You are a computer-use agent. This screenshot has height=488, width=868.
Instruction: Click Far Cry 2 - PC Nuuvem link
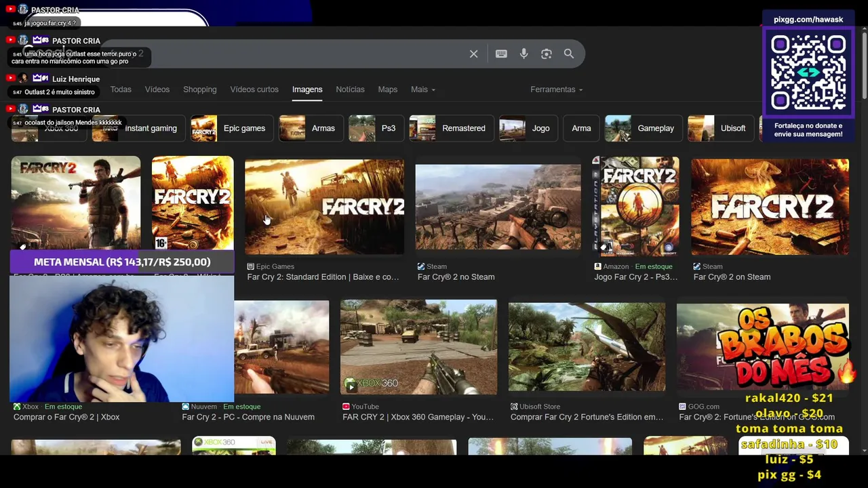pos(248,417)
